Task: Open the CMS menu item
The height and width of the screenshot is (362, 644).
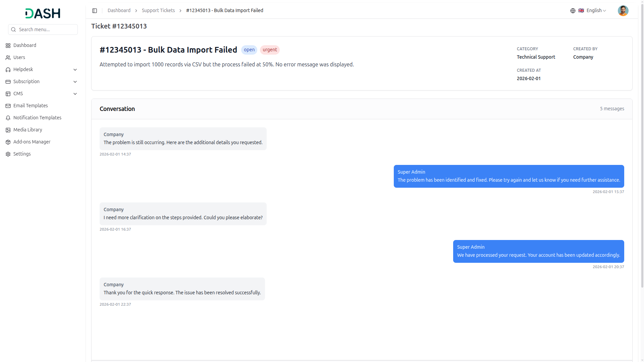Action: click(18, 94)
